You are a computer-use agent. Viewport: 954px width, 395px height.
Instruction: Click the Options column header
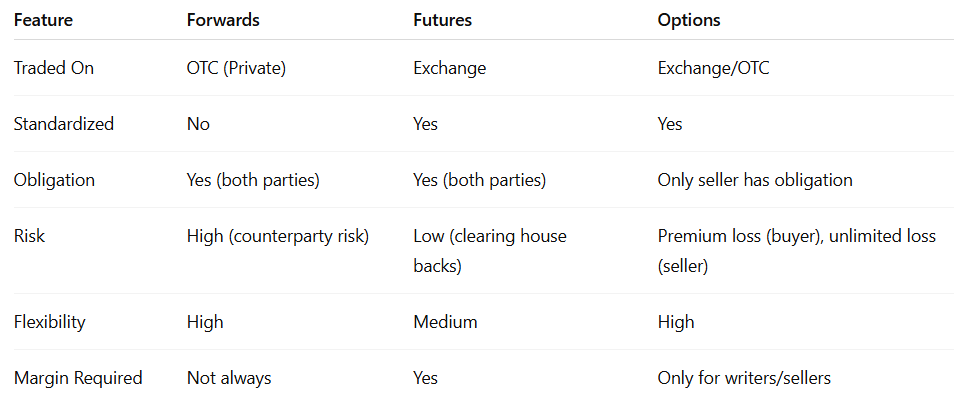[x=689, y=20]
